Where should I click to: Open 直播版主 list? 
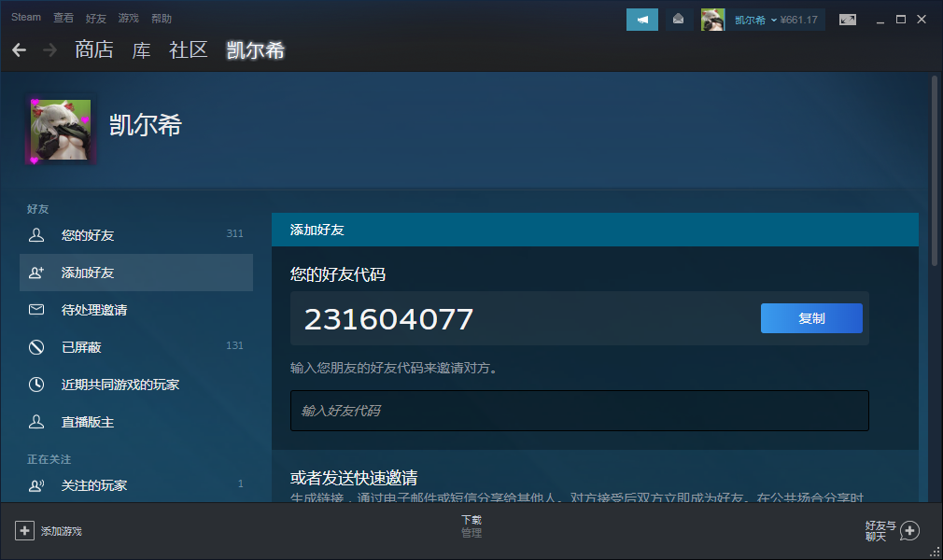[136, 422]
